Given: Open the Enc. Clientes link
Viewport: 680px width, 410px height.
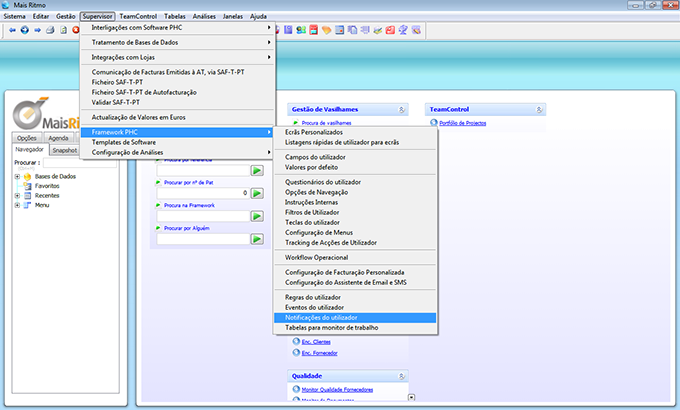Looking at the screenshot, I should [316, 342].
